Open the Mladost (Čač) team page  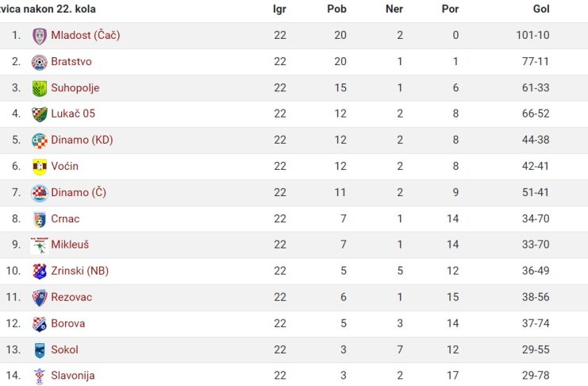point(86,35)
